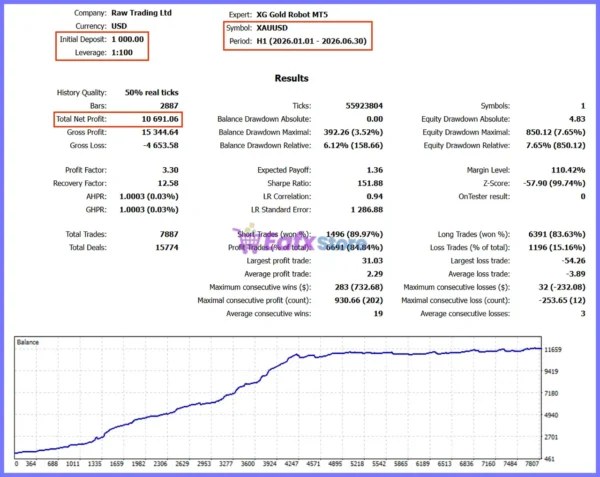Click the History Quality 50% real ticks
Image resolution: width=600 pixels, height=477 pixels.
coord(152,93)
